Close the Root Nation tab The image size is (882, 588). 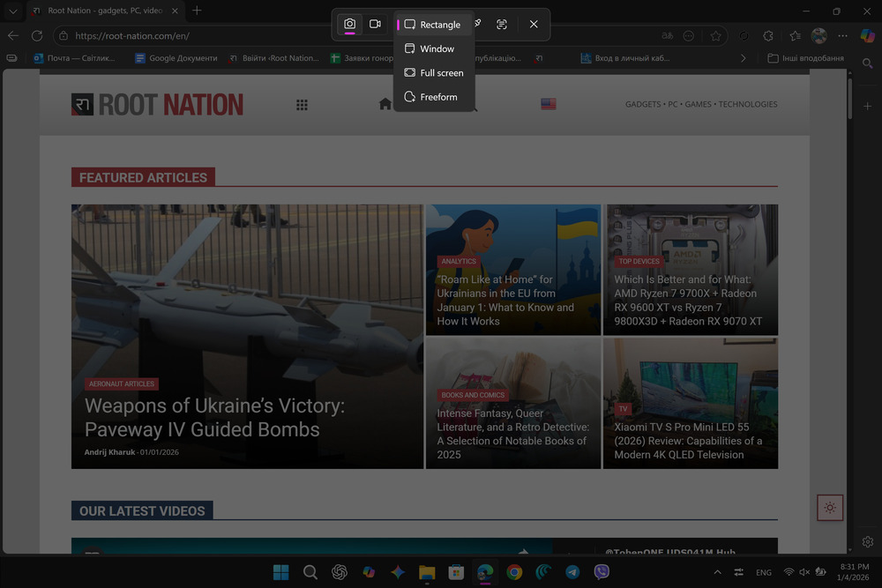tap(175, 11)
